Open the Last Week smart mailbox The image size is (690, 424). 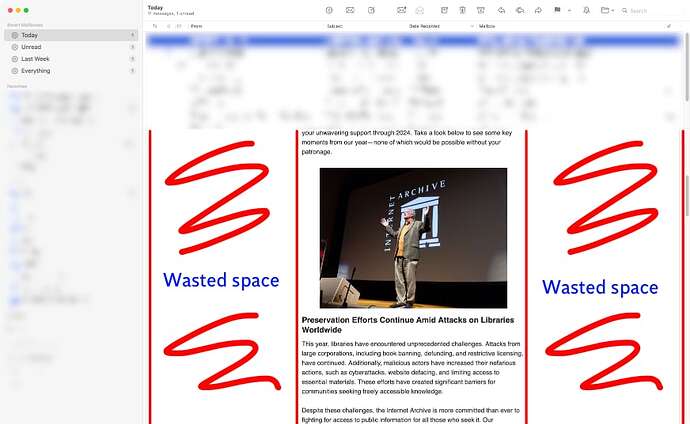coord(35,59)
